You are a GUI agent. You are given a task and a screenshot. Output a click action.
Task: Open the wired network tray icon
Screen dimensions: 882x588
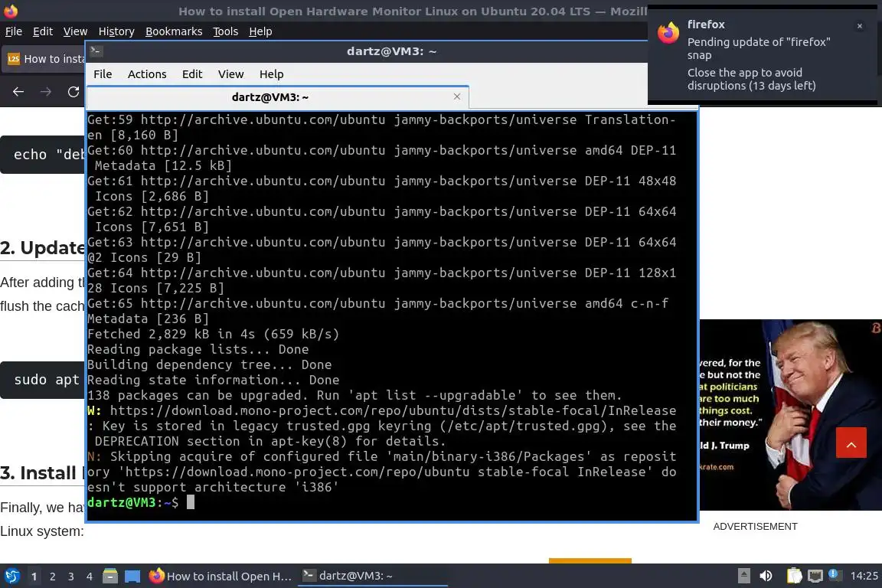pyautogui.click(x=815, y=576)
